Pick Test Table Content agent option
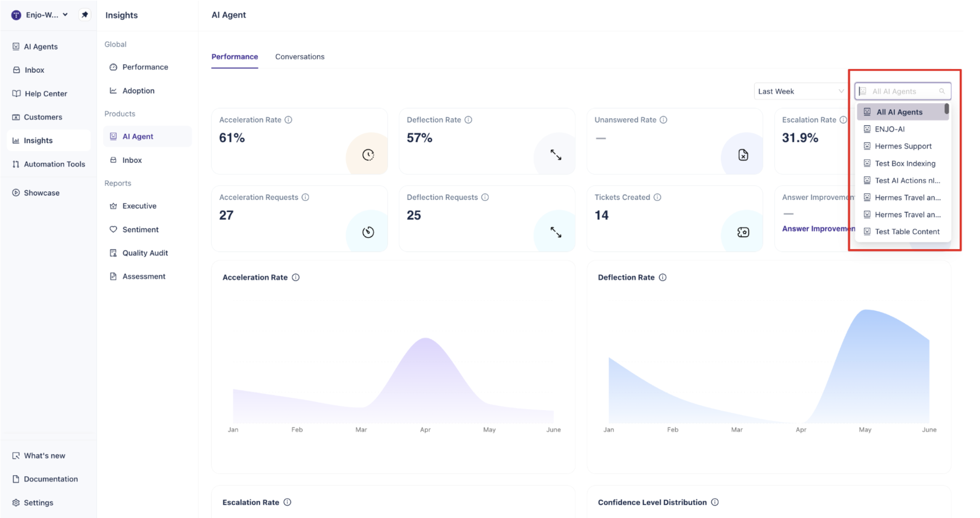Screen dimensions: 980x518 click(903, 232)
